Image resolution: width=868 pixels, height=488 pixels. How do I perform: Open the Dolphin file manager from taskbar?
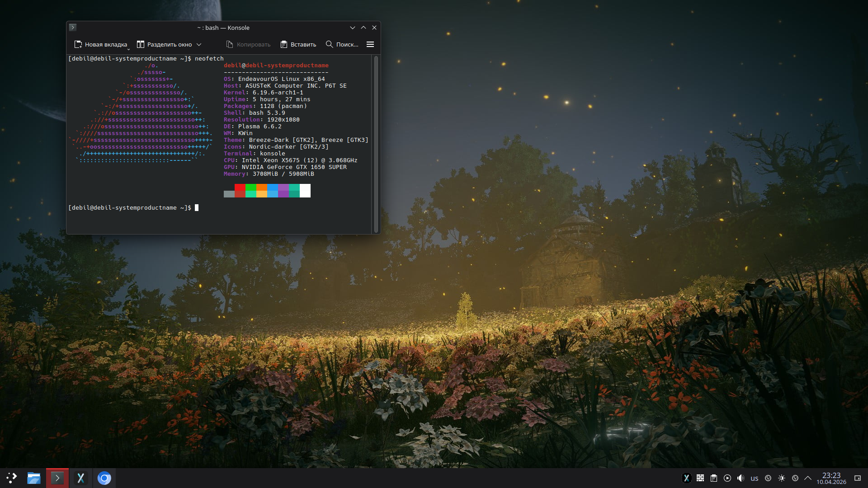(34, 478)
